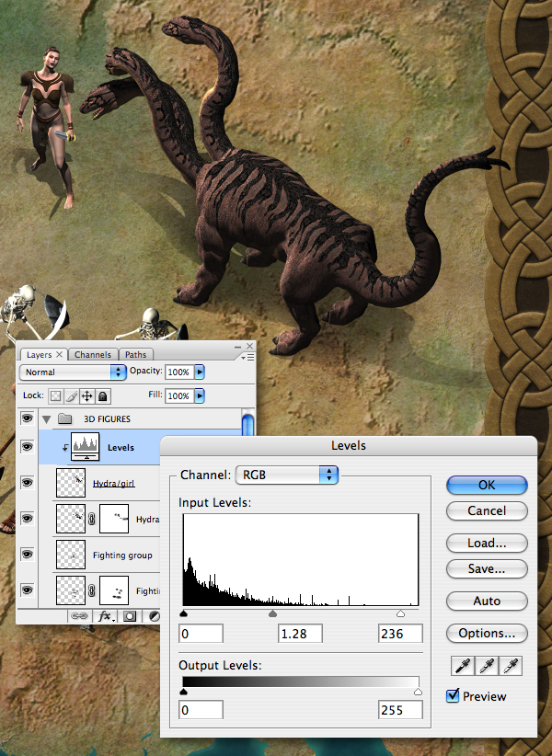
Task: Hide the Fighting group layer
Action: pos(27,555)
